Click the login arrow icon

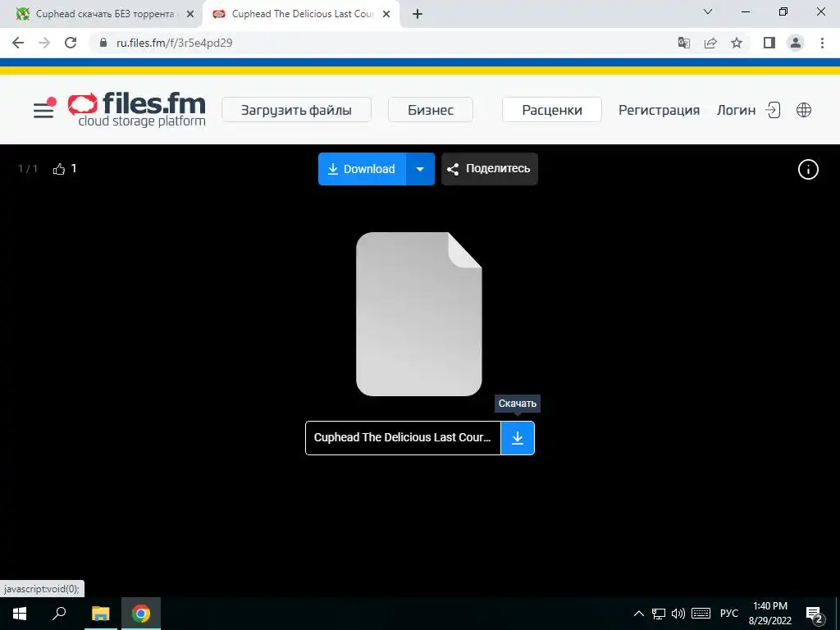tap(773, 110)
